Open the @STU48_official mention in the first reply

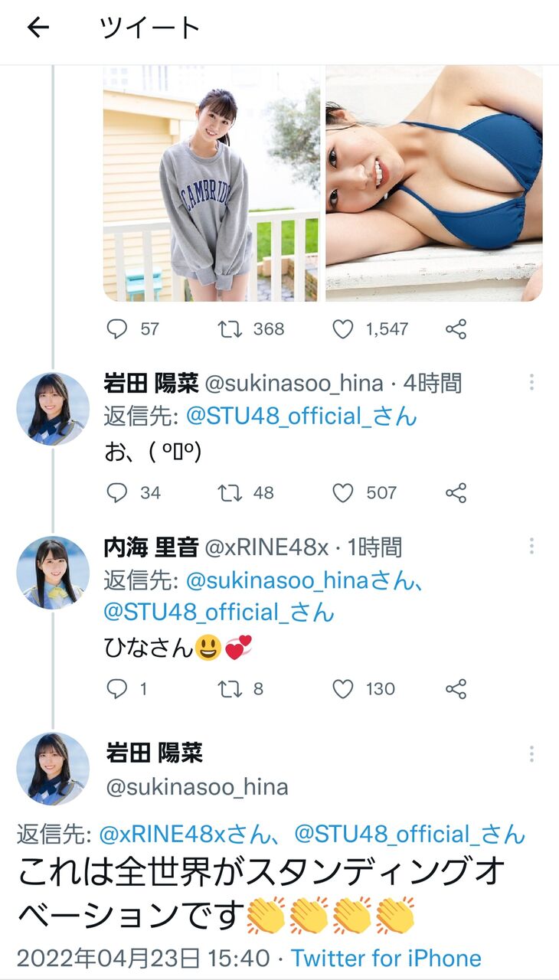click(302, 416)
